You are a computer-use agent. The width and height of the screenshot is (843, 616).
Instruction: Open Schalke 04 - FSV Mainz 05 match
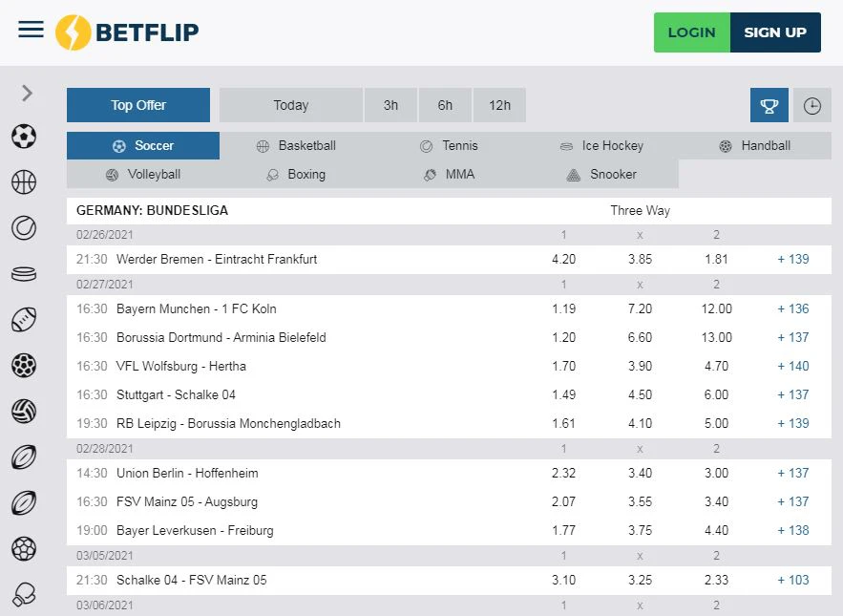(191, 580)
